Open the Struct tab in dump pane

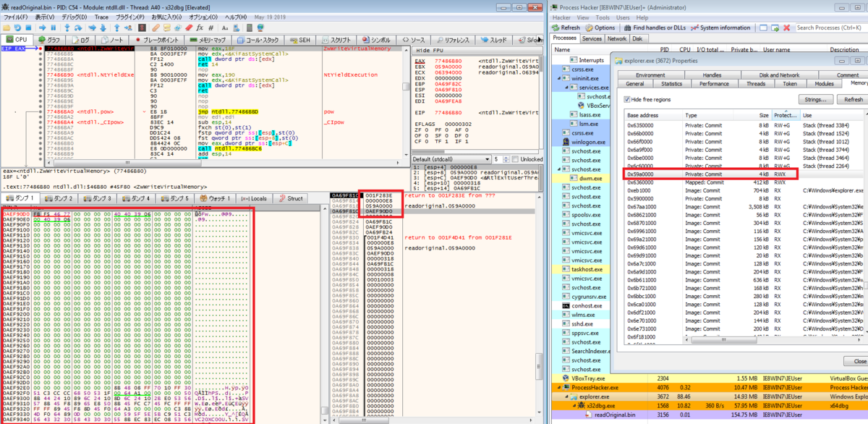click(291, 198)
